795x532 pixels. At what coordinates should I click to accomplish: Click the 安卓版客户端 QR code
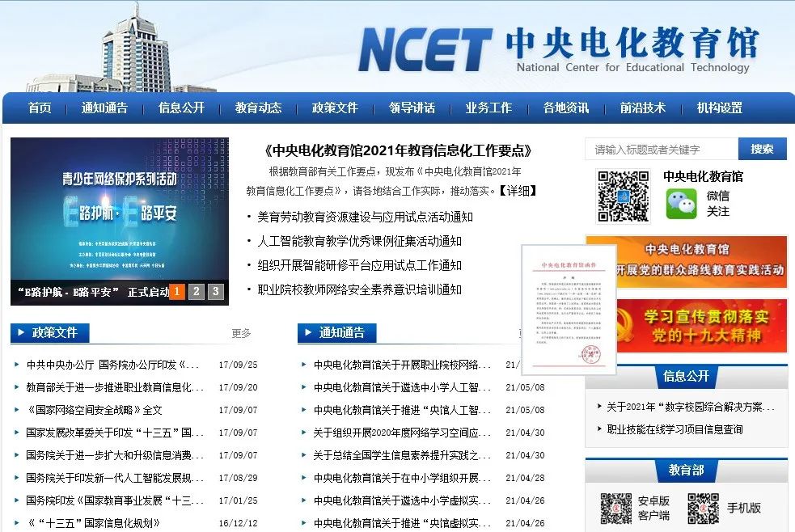point(616,508)
